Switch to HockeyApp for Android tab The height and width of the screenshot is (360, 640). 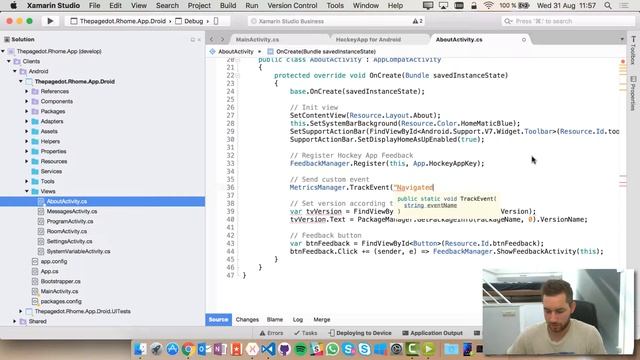click(x=368, y=40)
